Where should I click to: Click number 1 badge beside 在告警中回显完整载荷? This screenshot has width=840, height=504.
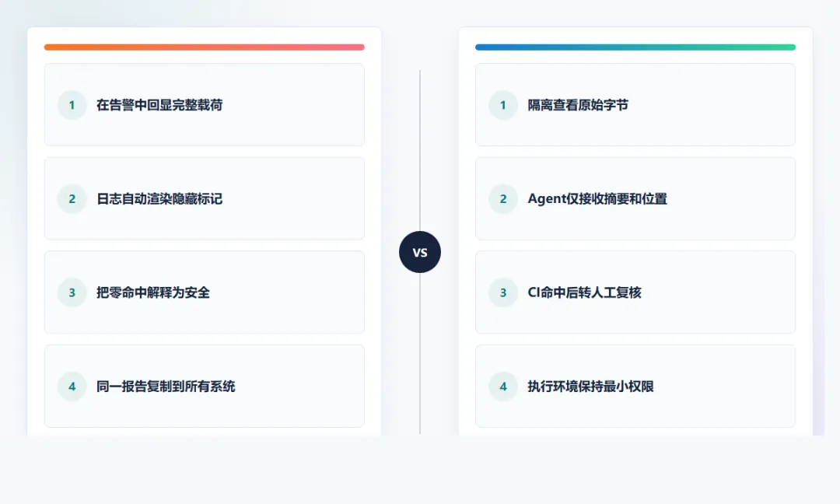[72, 105]
